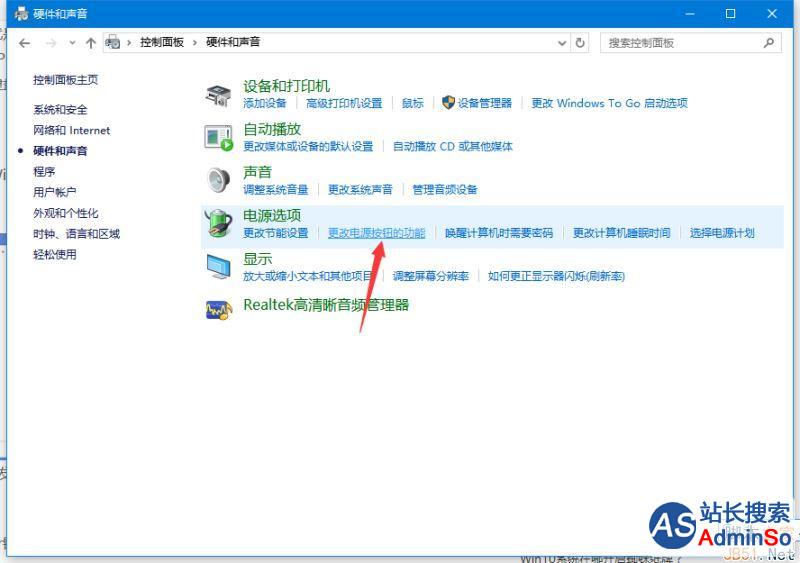Open Realtek高清晰音频管理器 heading
Screen dimensions: 800x563
(326, 305)
